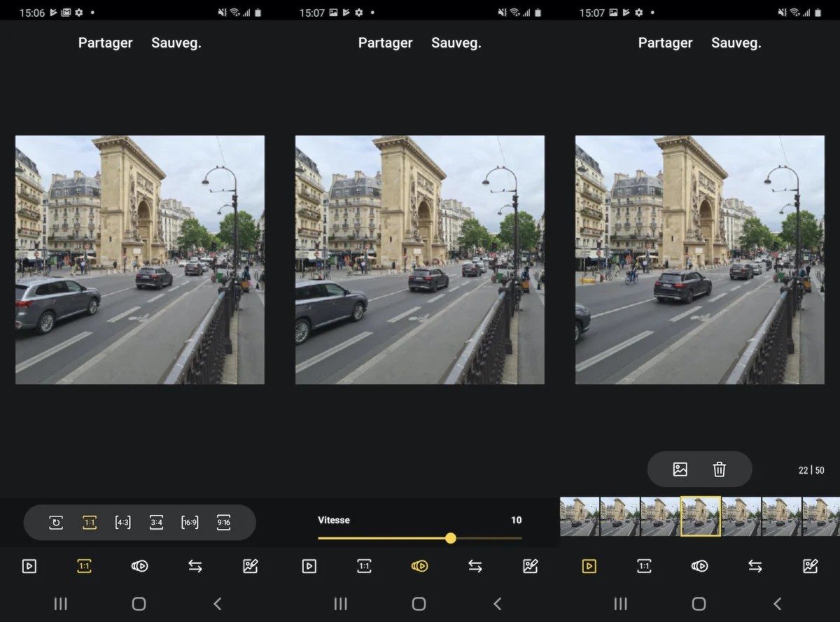
Task: Tap Android home button on Vitesse screen
Action: point(419,604)
